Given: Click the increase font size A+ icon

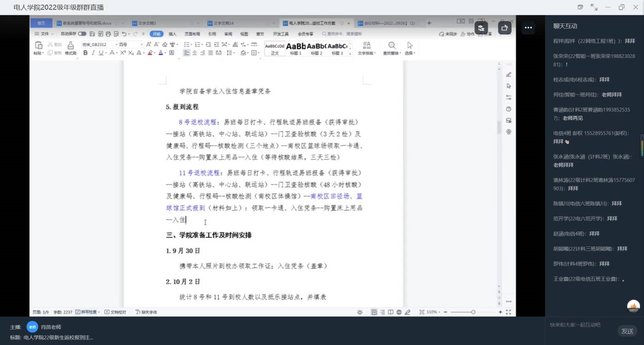Looking at the screenshot, I should coord(149,45).
